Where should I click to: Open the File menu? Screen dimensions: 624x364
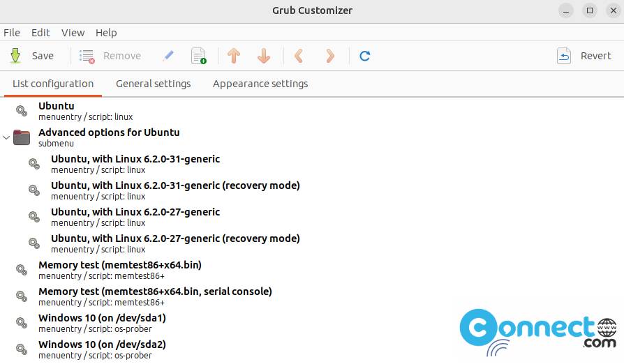12,33
